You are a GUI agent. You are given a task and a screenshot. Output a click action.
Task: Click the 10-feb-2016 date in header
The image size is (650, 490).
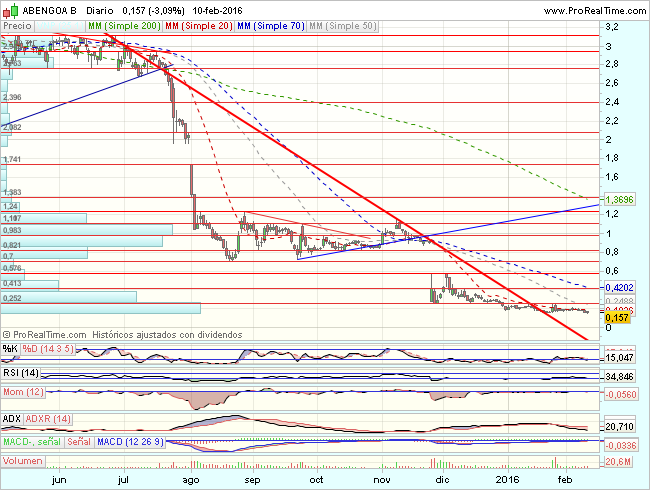217,11
